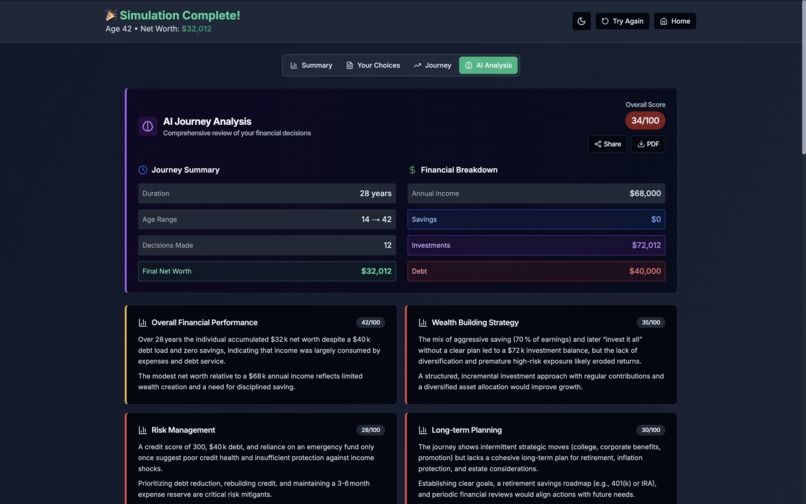Click the Journey Summary clock icon
806x504 pixels.
click(143, 170)
